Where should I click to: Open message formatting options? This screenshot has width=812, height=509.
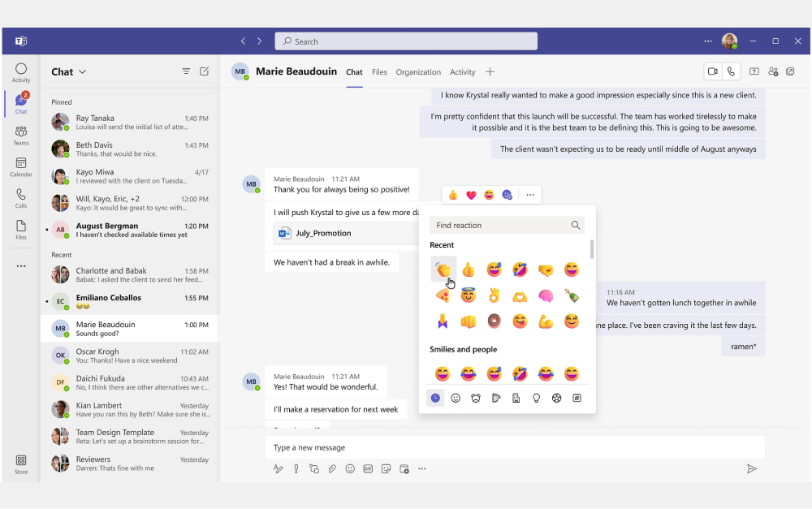point(278,468)
